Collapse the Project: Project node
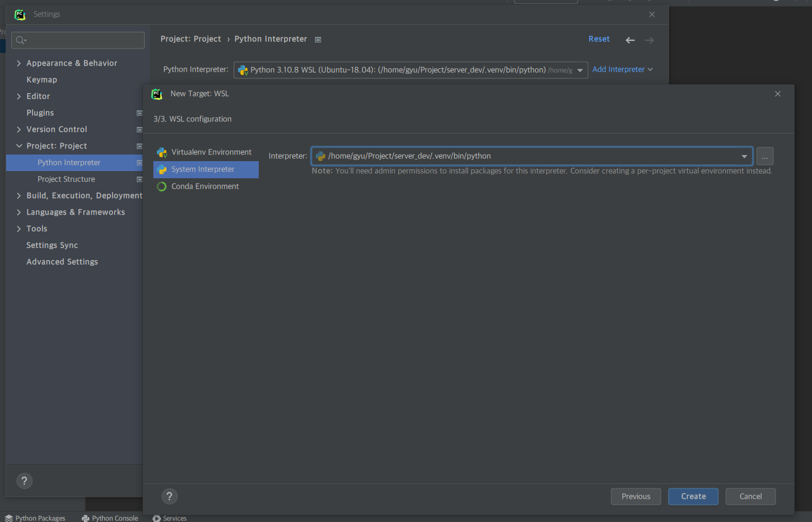Image resolution: width=812 pixels, height=522 pixels. [19, 146]
